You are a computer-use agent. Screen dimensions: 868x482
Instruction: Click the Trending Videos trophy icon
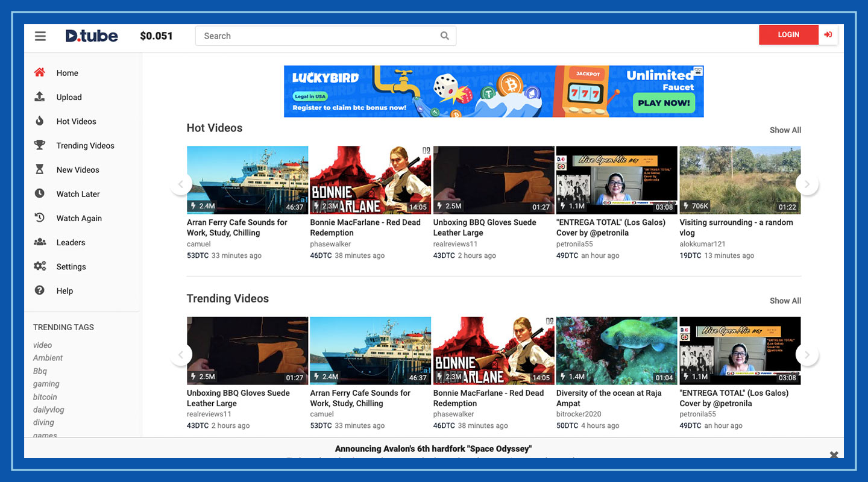40,145
